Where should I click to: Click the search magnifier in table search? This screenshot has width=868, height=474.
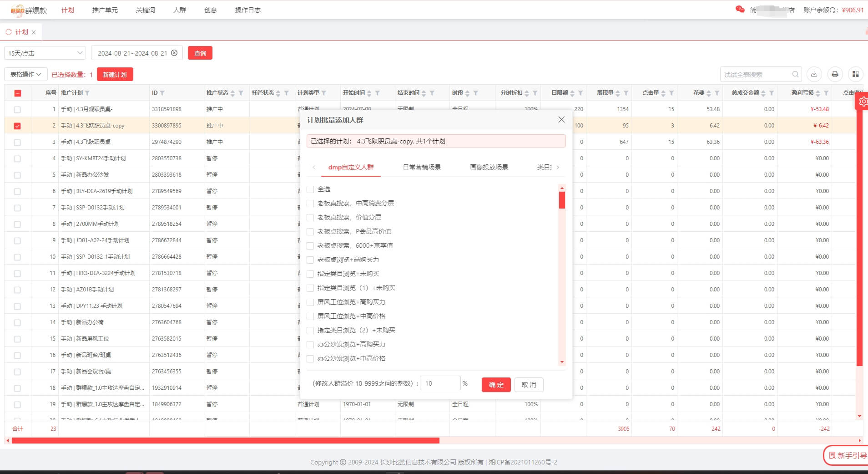tap(795, 74)
